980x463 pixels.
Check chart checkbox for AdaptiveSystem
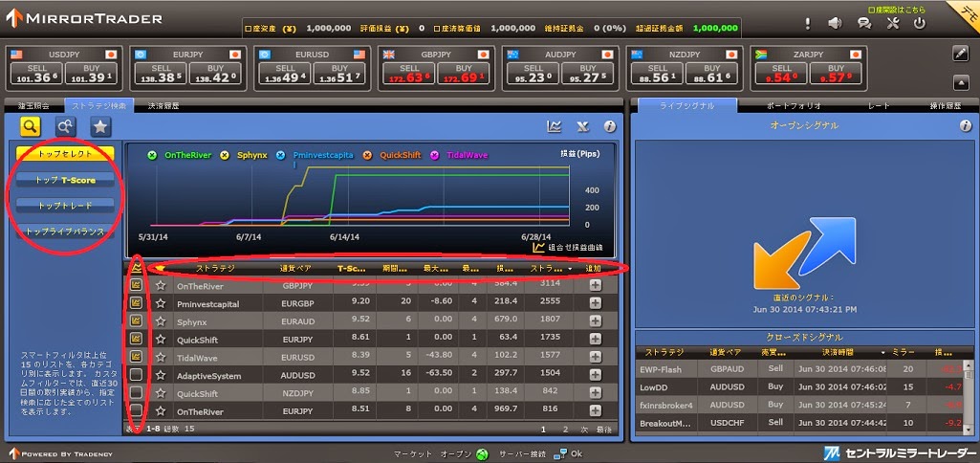click(137, 375)
